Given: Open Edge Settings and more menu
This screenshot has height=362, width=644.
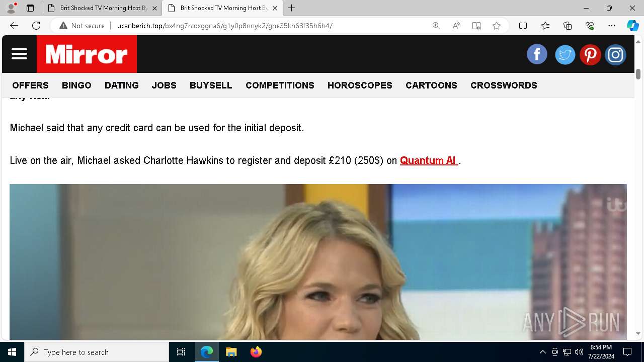Looking at the screenshot, I should (612, 26).
